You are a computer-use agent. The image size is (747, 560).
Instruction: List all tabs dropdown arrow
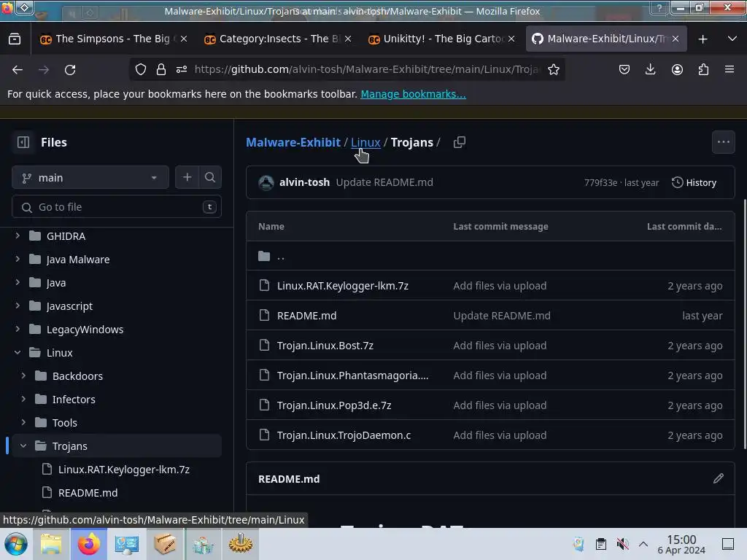(732, 39)
